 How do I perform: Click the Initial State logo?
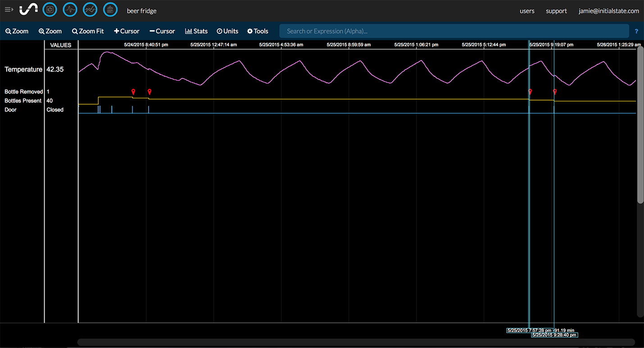pyautogui.click(x=28, y=9)
